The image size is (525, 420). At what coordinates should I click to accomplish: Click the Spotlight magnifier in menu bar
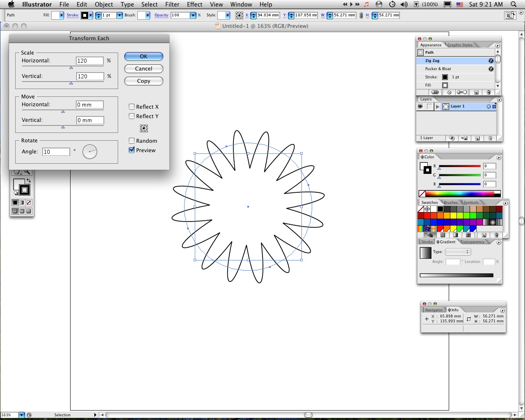click(514, 5)
